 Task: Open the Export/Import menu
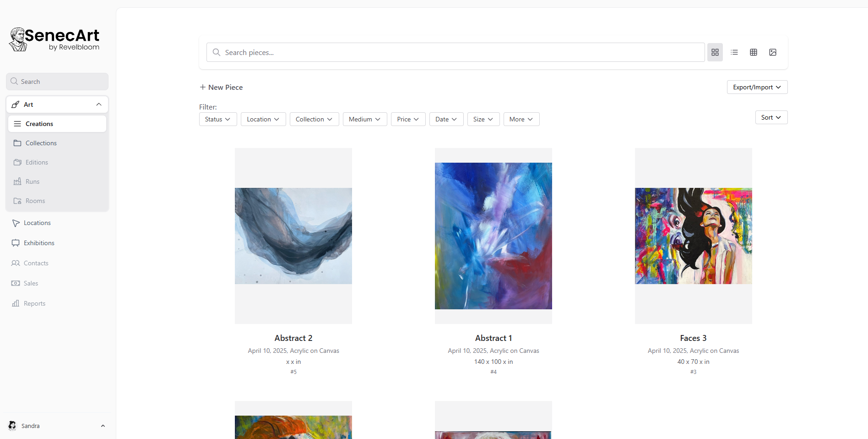click(x=757, y=87)
